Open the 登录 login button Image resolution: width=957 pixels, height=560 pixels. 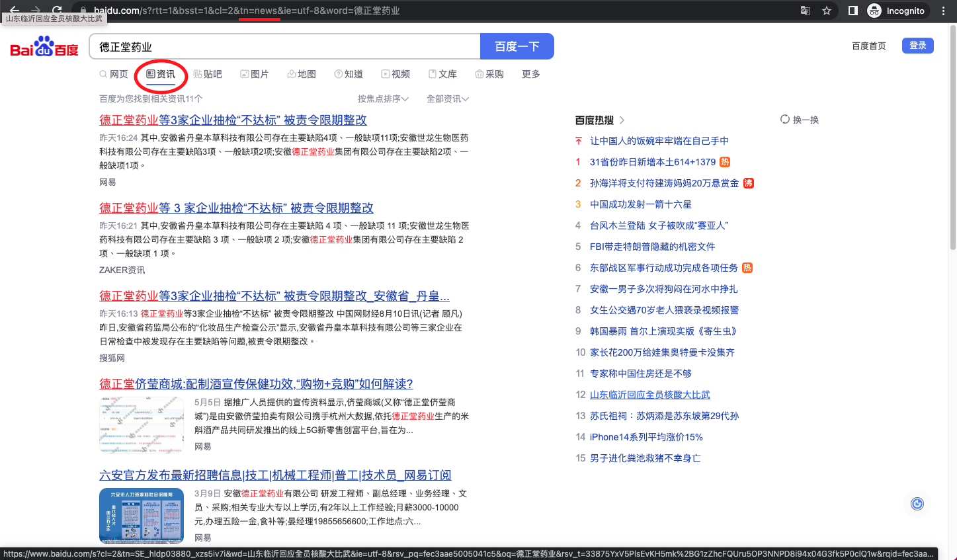coord(917,45)
